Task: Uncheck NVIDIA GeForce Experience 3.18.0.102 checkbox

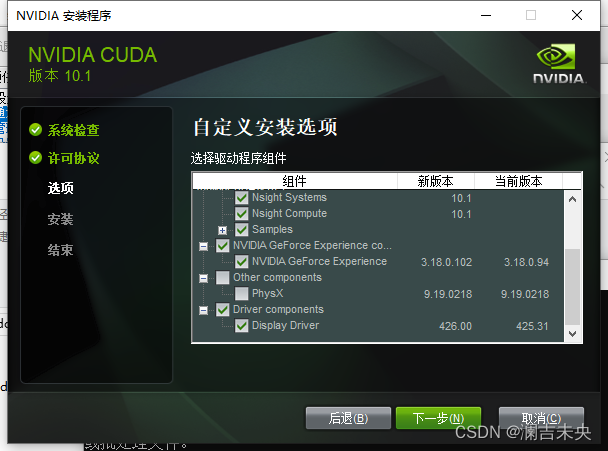Action: tap(242, 262)
